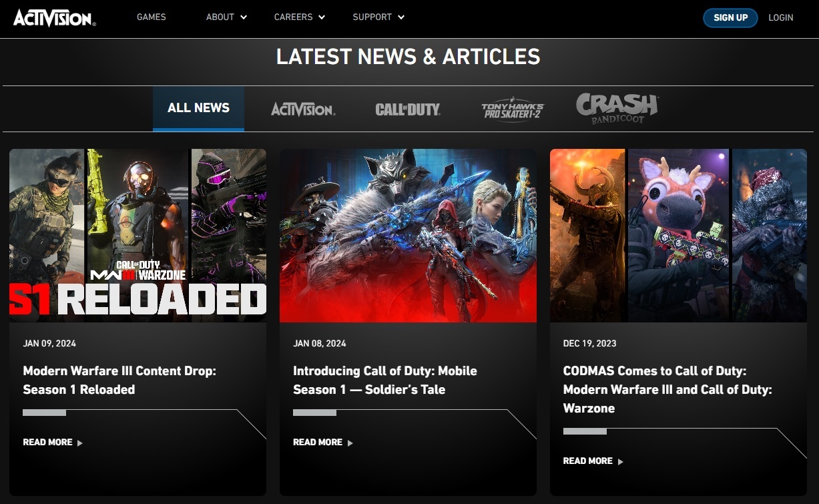Expand the About dropdown chevron
Screen dimensions: 819x504
coord(244,17)
